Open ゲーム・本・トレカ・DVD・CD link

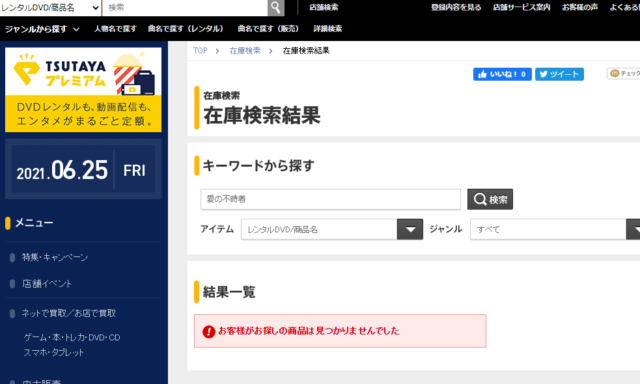72,337
